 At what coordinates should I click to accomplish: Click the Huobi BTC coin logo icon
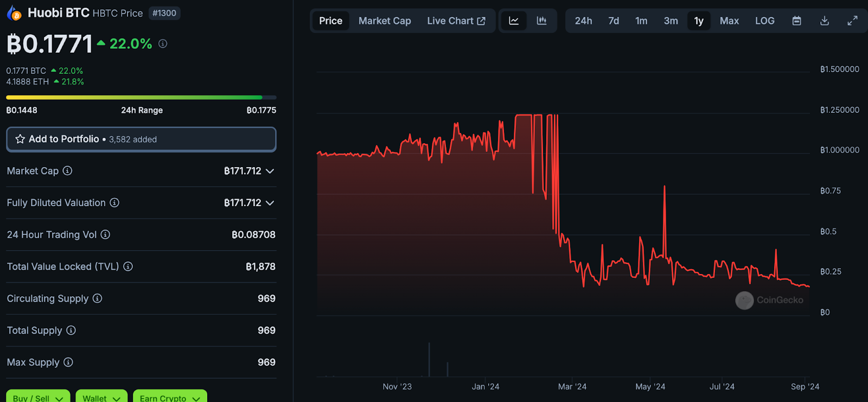(14, 13)
